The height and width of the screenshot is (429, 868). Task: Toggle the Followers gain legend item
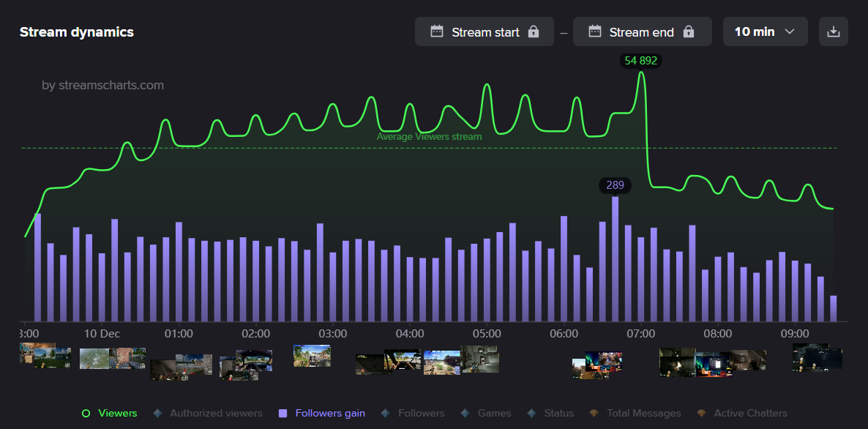(x=321, y=413)
